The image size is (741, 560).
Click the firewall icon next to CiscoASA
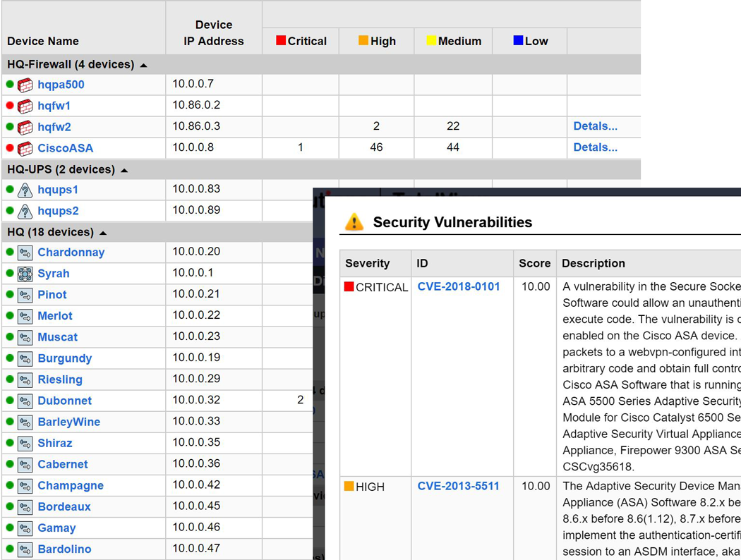coord(25,148)
